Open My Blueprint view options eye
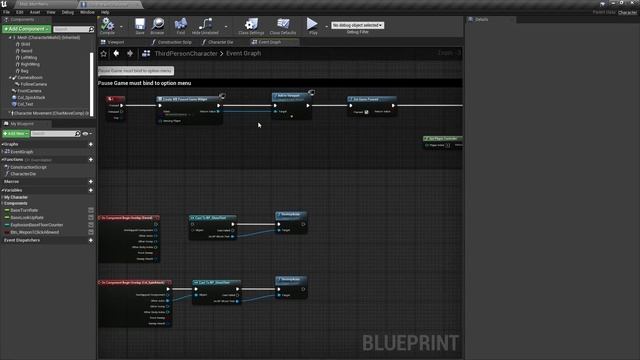 [x=86, y=134]
